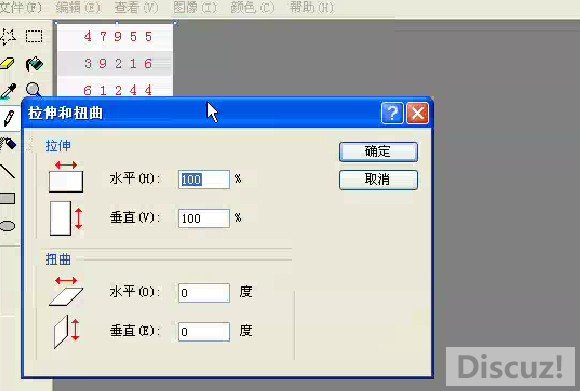This screenshot has width=580, height=391.
Task: Select the pencil tool
Action: click(9, 118)
